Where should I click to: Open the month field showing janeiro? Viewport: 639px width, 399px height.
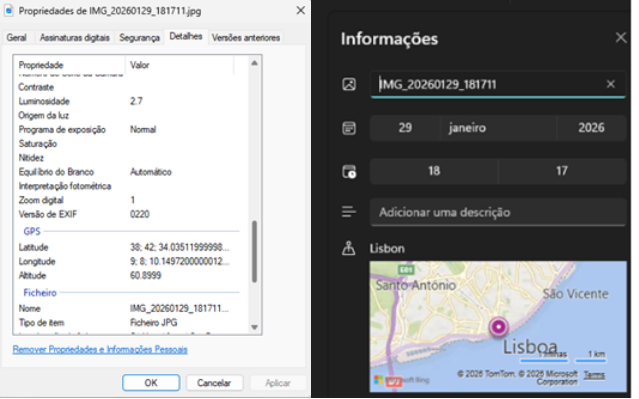point(498,128)
